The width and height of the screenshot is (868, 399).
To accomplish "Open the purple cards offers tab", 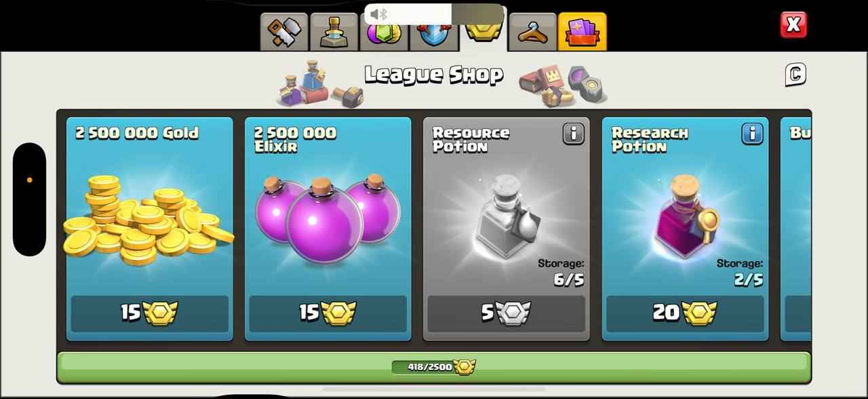I will pyautogui.click(x=583, y=32).
